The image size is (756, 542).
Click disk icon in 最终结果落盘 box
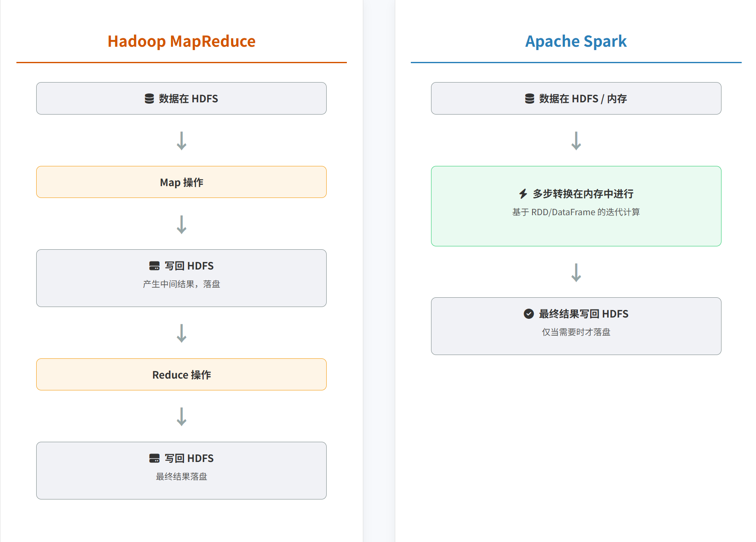pos(154,458)
